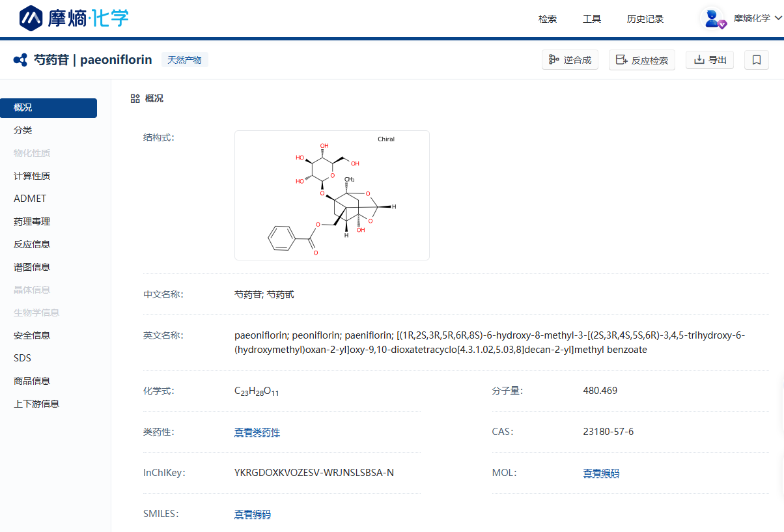
Task: Open the 工具 top menu
Action: pyautogui.click(x=592, y=19)
